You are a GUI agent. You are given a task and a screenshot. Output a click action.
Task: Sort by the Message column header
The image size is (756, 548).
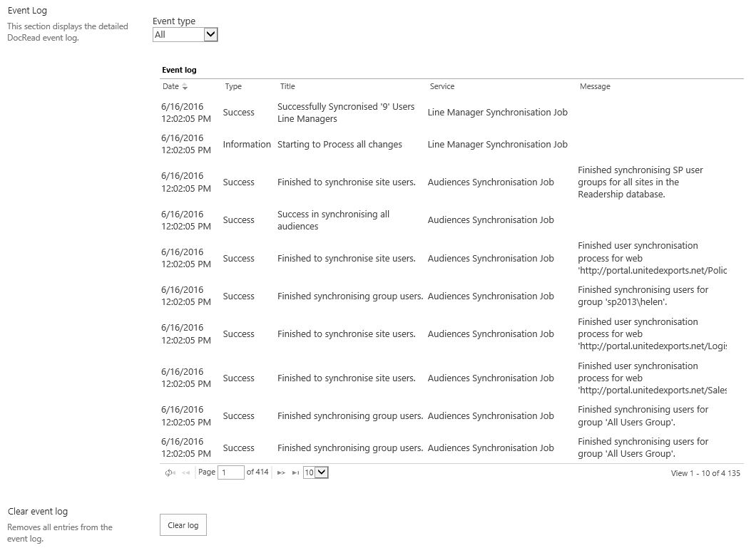(595, 87)
